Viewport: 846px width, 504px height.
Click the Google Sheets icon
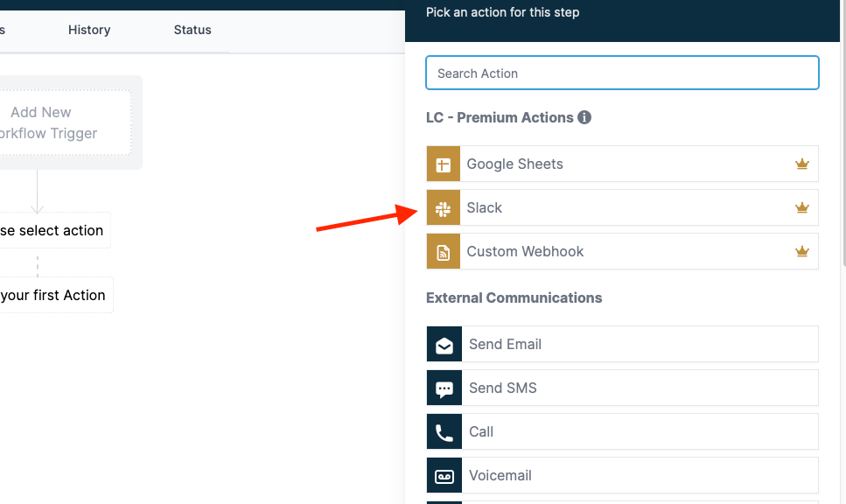443,164
